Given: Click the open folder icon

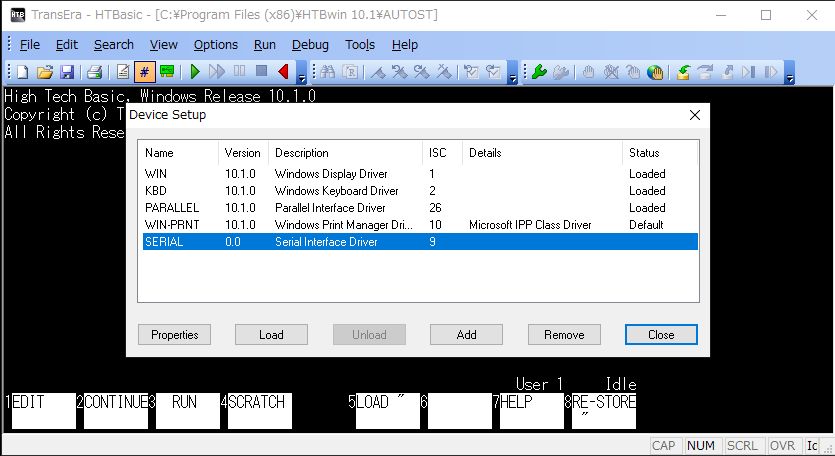Looking at the screenshot, I should tap(45, 71).
